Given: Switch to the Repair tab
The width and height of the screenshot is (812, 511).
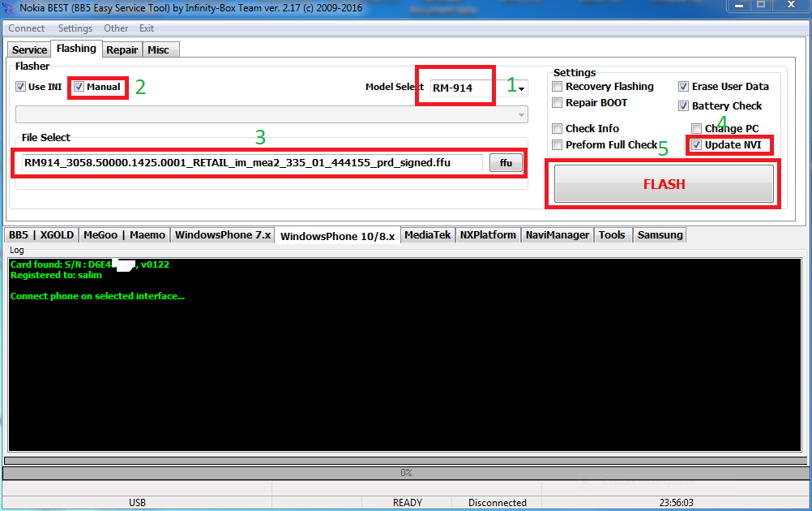Looking at the screenshot, I should coord(122,49).
